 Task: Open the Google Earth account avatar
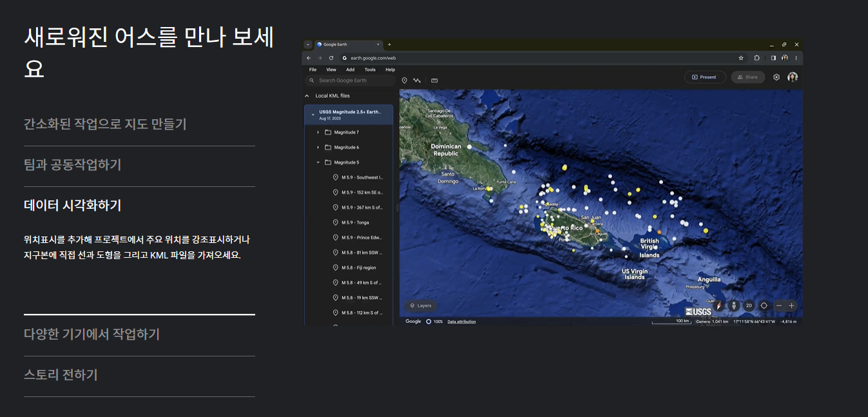click(793, 77)
